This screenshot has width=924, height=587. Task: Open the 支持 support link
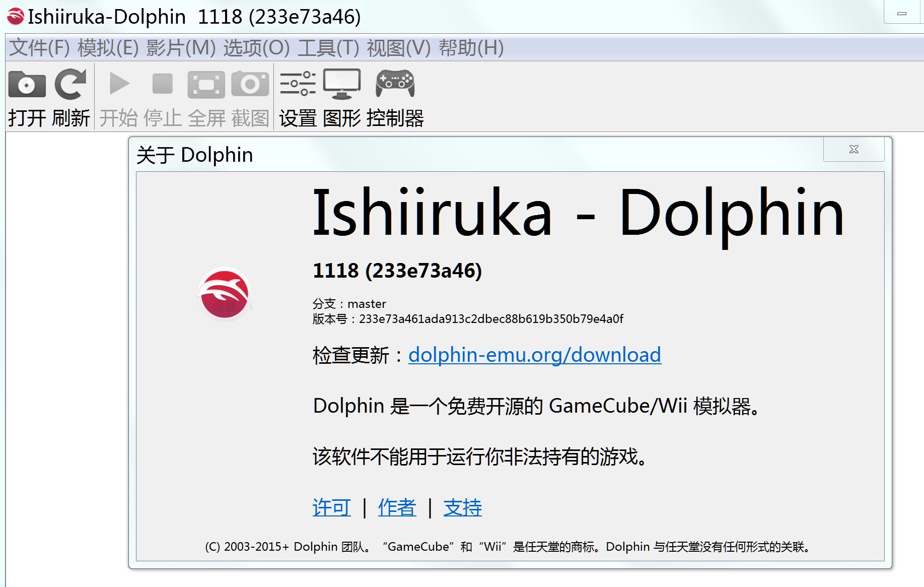pos(462,507)
